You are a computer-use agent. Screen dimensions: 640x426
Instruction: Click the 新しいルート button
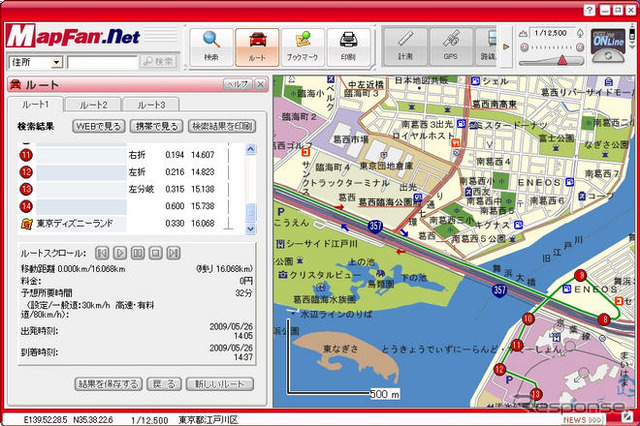(x=220, y=384)
